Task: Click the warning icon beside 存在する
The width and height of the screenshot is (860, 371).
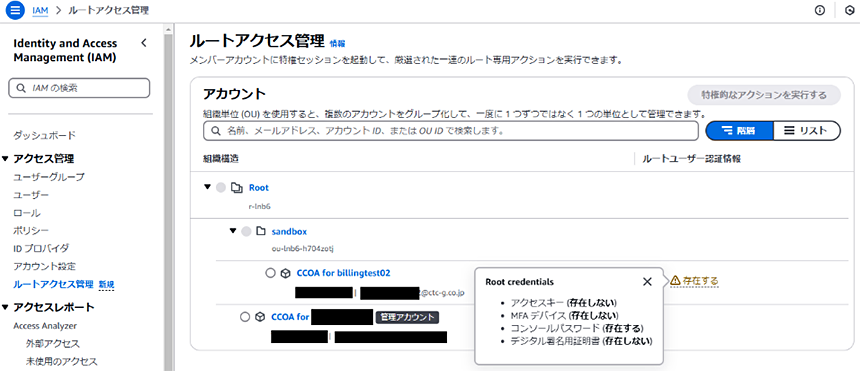Action: point(675,280)
